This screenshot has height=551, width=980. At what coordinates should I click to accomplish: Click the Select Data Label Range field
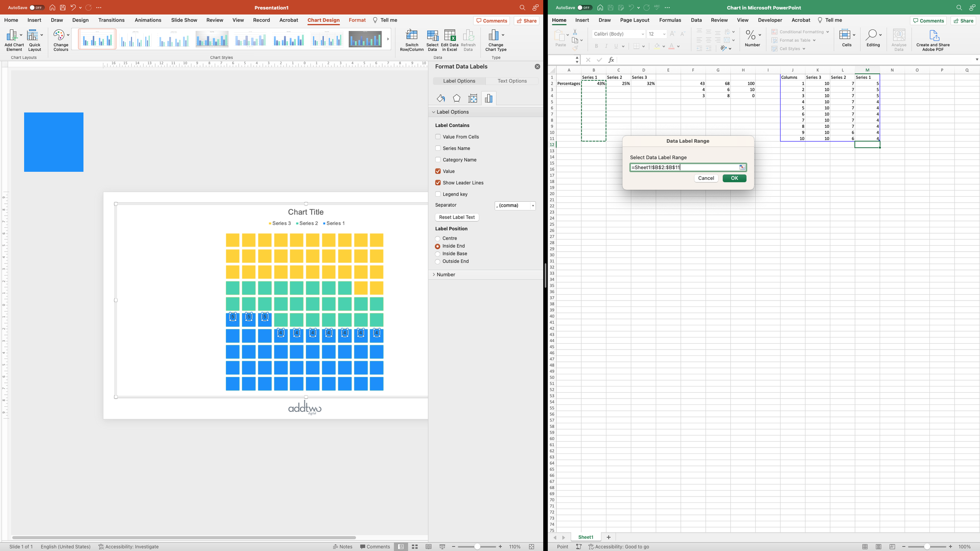click(x=684, y=167)
